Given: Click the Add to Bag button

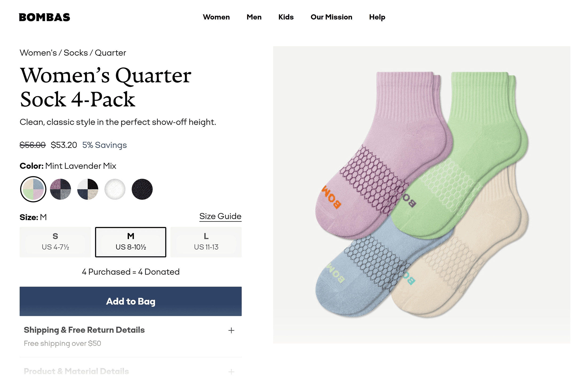Looking at the screenshot, I should 130,301.
